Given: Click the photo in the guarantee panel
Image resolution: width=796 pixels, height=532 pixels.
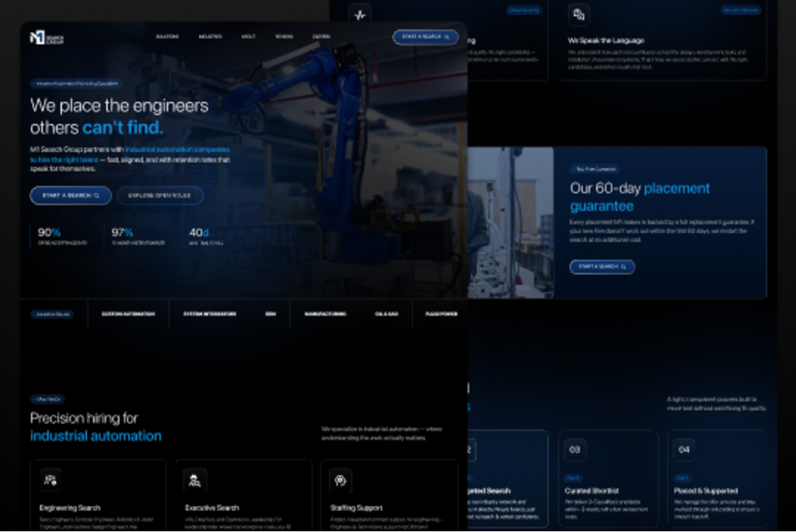Looking at the screenshot, I should point(511,222).
